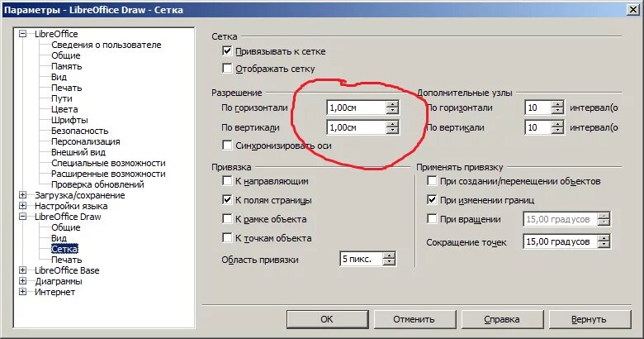Click horizontal subdivision spinner arrows
This screenshot has height=339, width=644.
click(557, 107)
